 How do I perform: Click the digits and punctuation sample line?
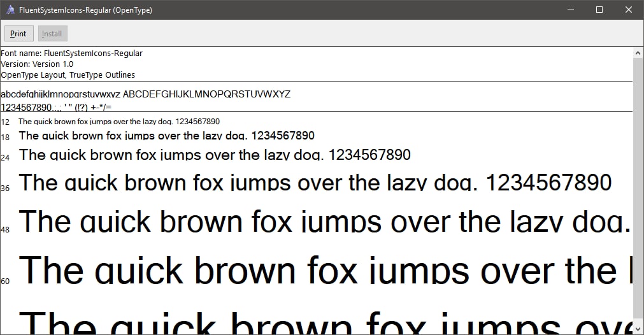point(56,107)
